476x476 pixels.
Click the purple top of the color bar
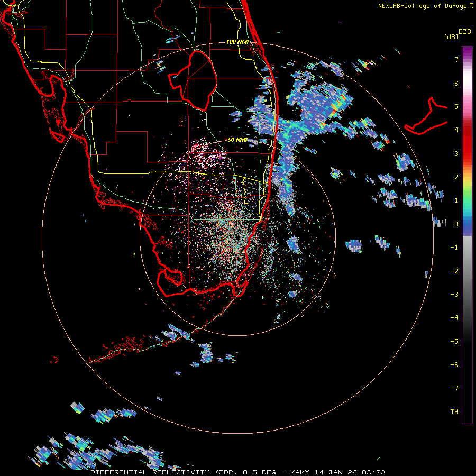click(467, 52)
